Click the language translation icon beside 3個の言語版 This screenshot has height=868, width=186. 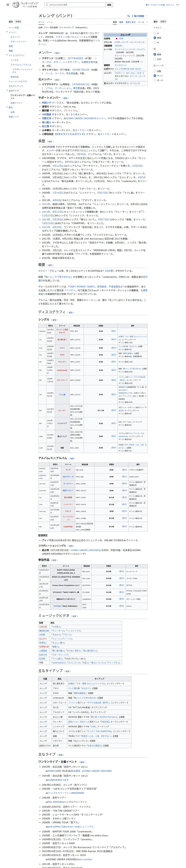coord(129,16)
